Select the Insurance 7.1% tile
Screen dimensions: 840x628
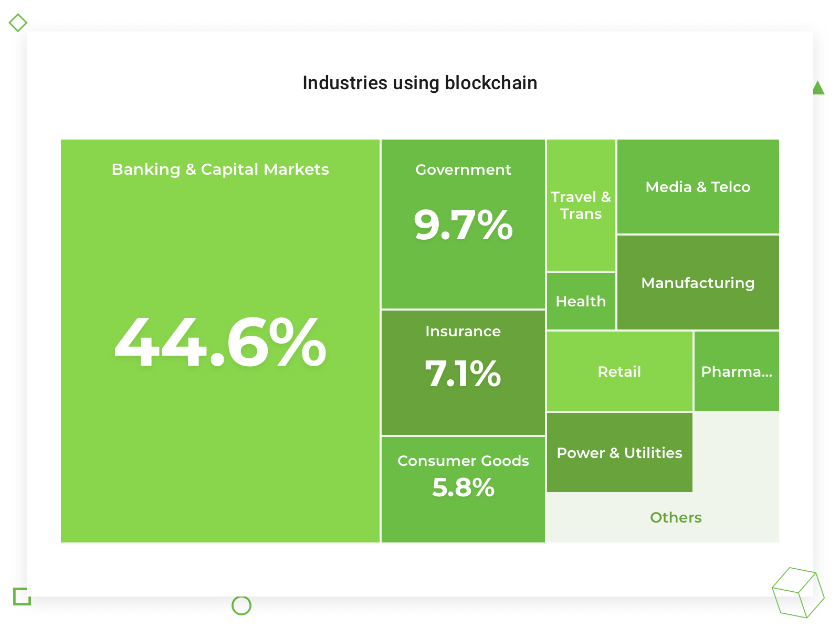(x=463, y=372)
